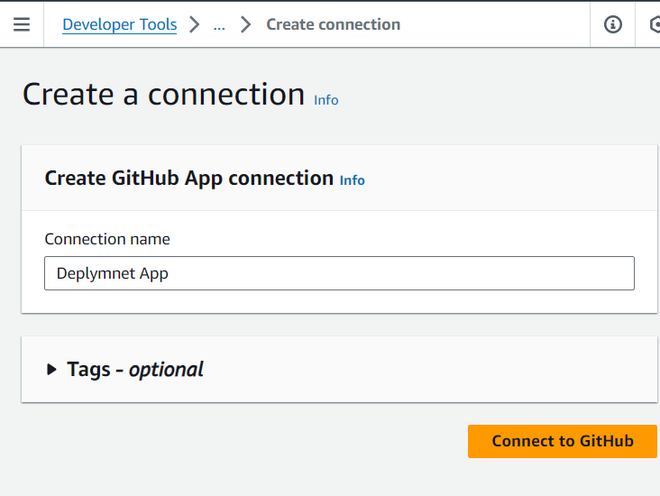Click the 'Create a connection' page heading
Screen dimensions: 660x496
[x=163, y=94]
